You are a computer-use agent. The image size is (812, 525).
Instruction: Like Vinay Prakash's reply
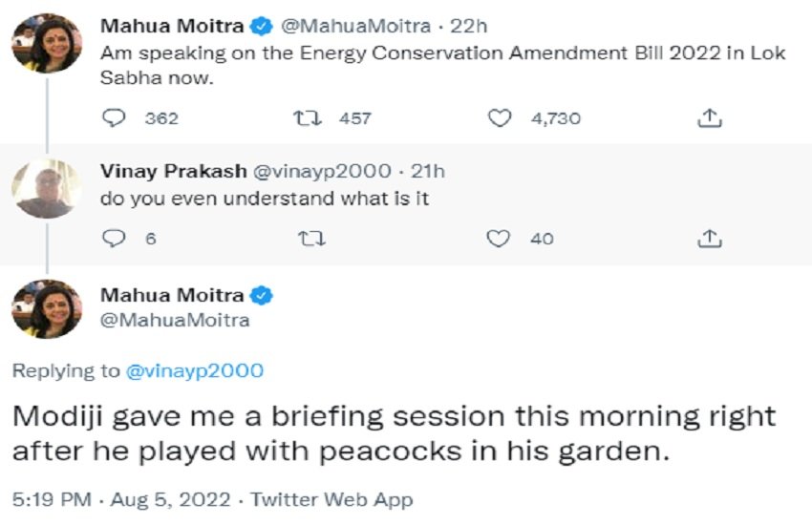(500, 239)
